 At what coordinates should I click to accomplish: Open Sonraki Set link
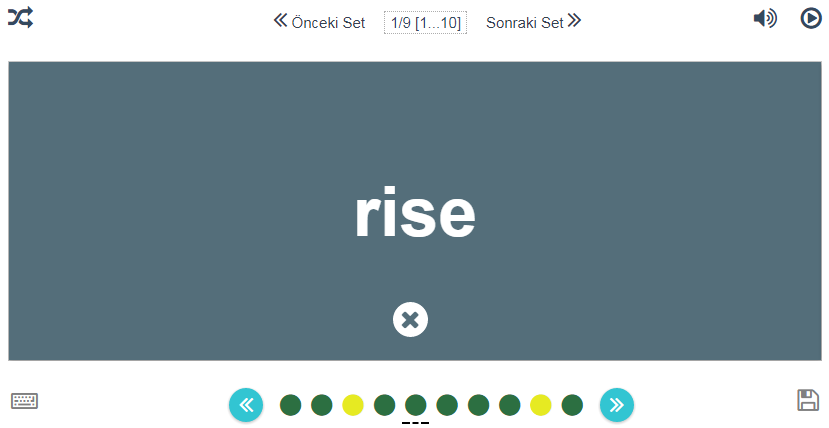[x=534, y=22]
